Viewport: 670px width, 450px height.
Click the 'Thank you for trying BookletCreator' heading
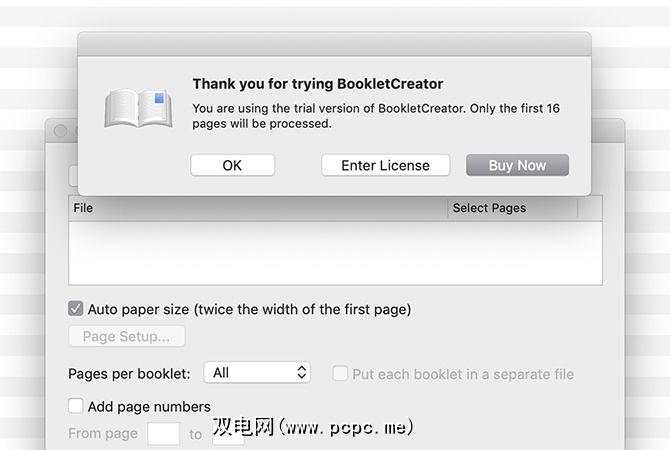(x=317, y=84)
